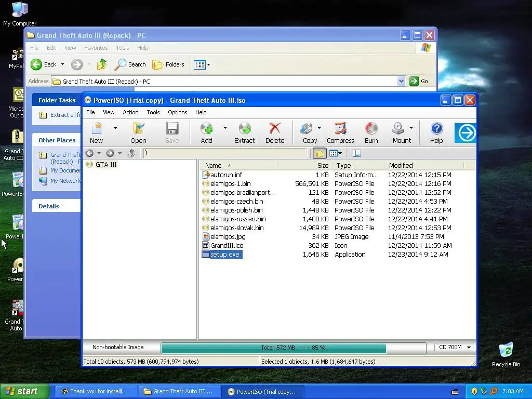Select the elamigos-1.bin file
Screen dimensions: 532x399
[230, 183]
